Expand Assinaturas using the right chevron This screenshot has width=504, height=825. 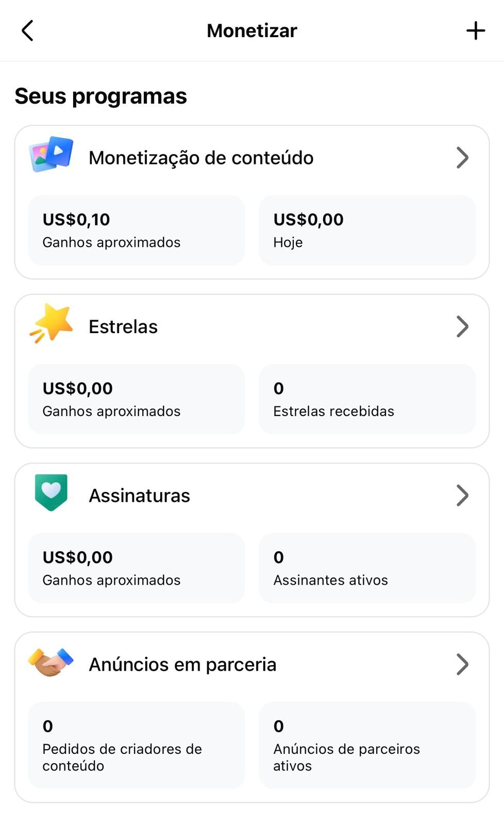462,496
